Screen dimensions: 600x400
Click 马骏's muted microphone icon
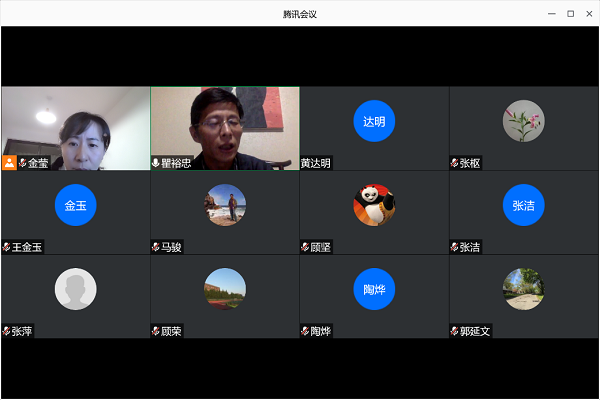click(x=156, y=247)
